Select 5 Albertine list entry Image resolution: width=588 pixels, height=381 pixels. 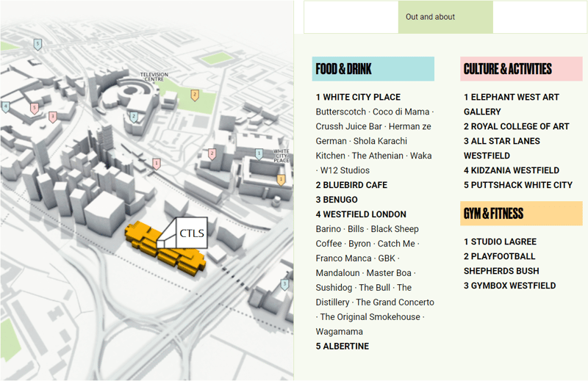343,346
